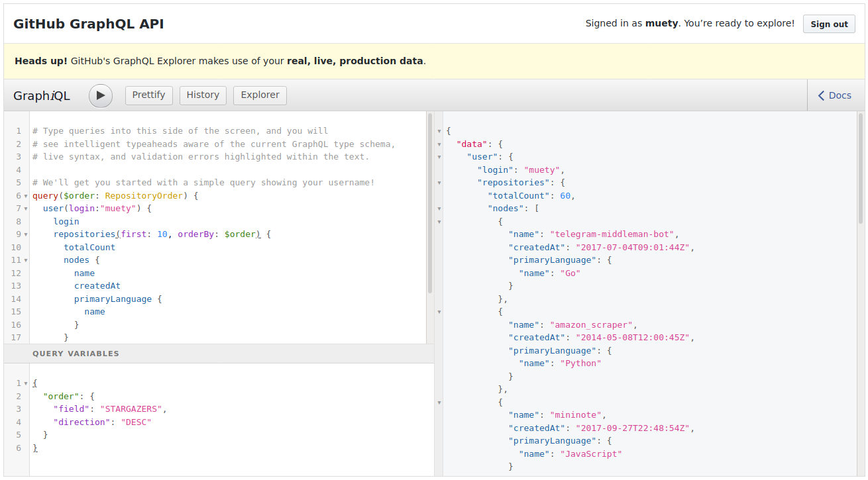Screen dimensions: 868x480
Task: Click "primaryLanguage" in the query editor
Action: tap(113, 299)
